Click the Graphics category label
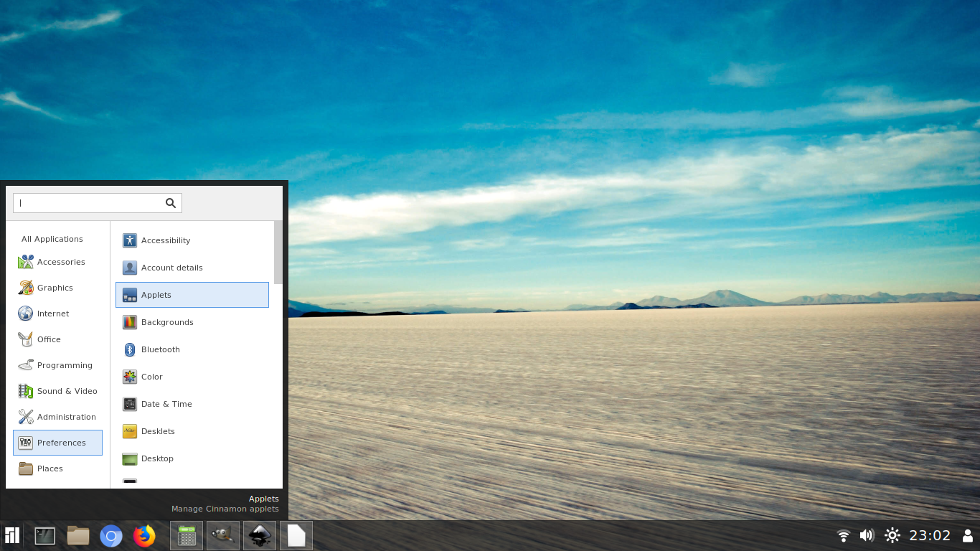The image size is (980, 551). pos(55,288)
